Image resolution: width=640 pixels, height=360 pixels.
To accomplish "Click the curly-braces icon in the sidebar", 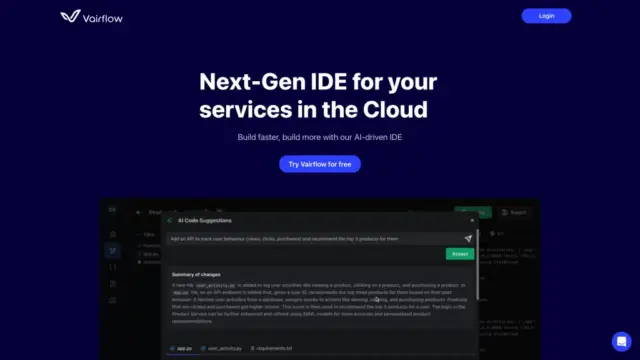I will [113, 267].
